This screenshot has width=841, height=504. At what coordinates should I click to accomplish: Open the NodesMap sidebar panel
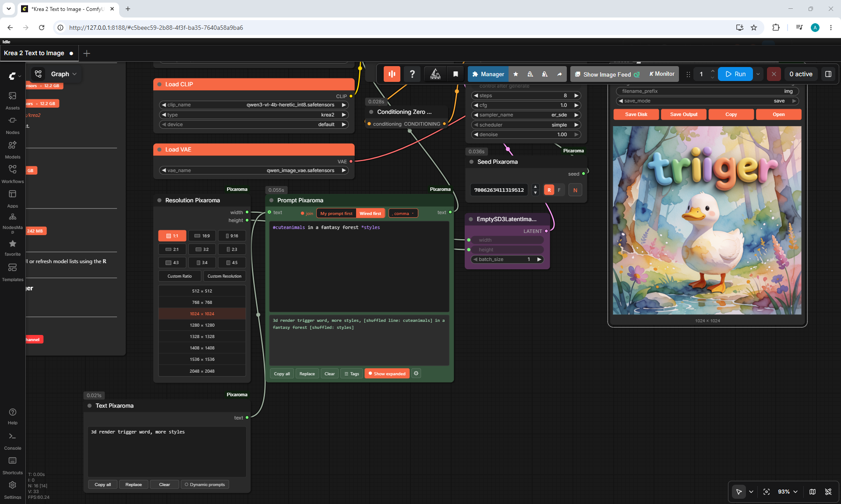12,223
